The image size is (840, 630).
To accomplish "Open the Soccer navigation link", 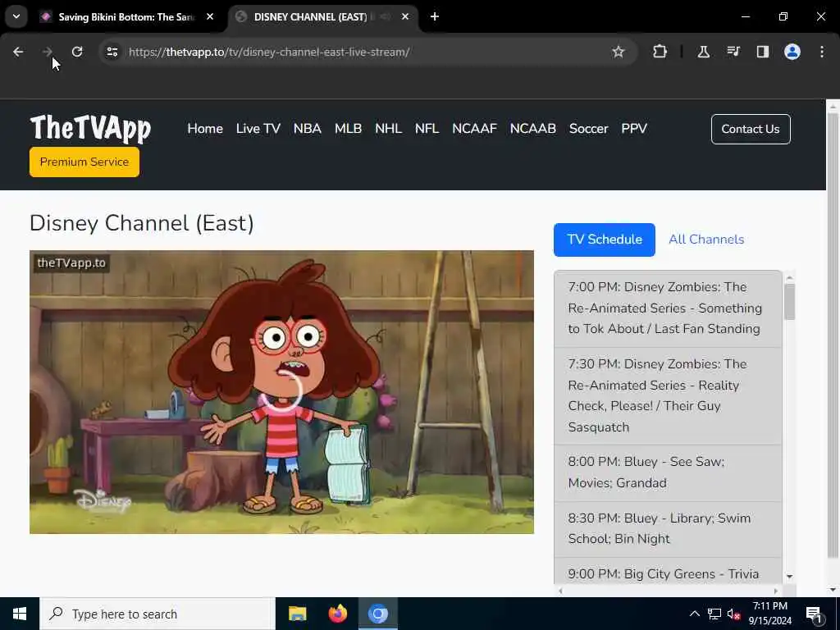I will click(589, 129).
